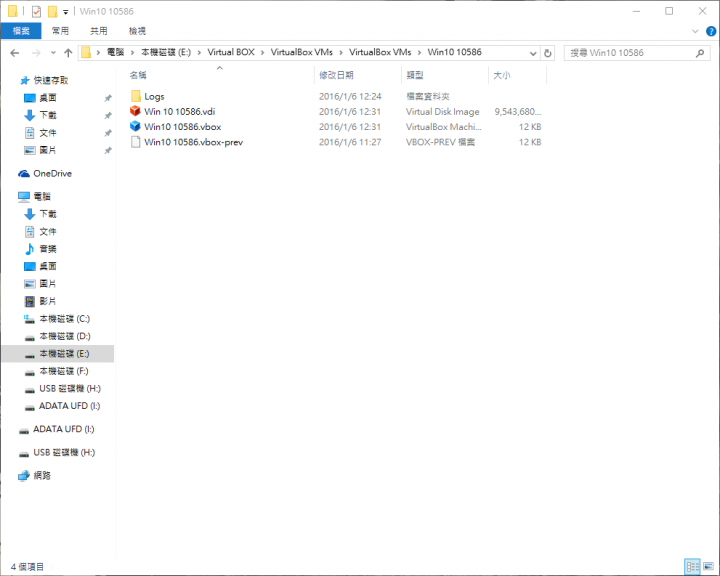
Task: Open pinned 圖片 under quick access
Action: tap(48, 150)
